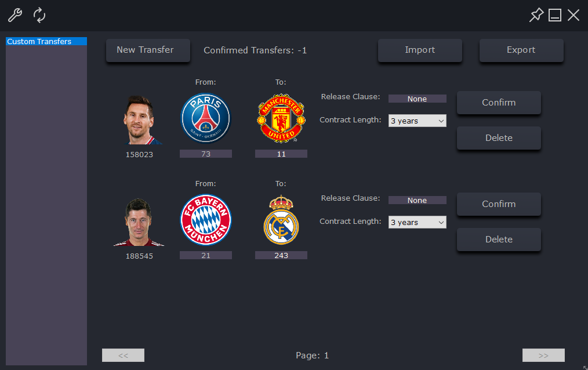The width and height of the screenshot is (588, 370).
Task: Click the FC Bayern München club crest
Action: (206, 220)
